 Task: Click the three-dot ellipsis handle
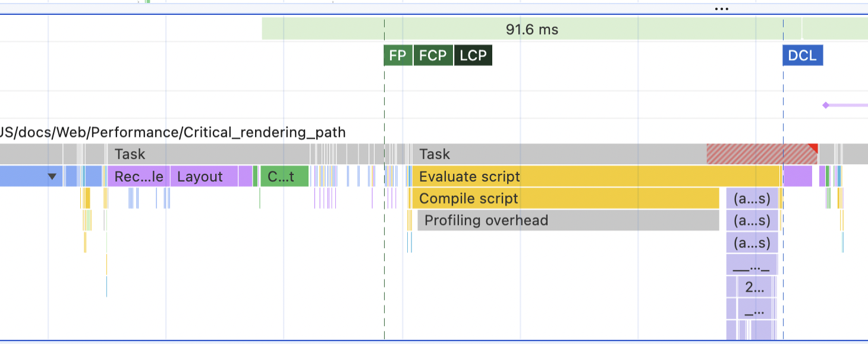(721, 9)
